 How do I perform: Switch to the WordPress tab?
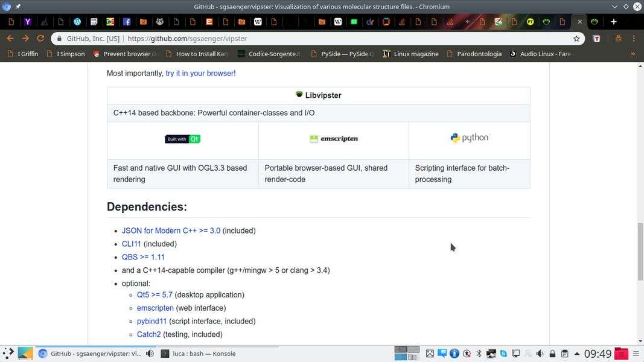click(77, 22)
